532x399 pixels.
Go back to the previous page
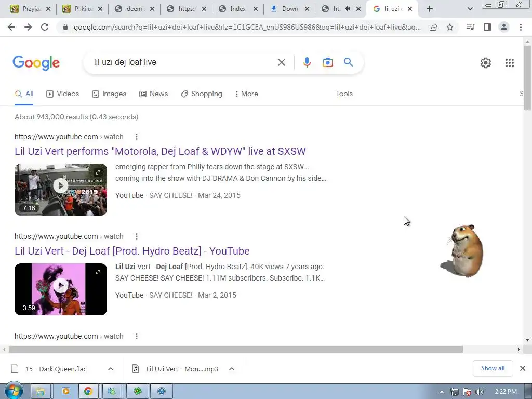[x=11, y=27]
